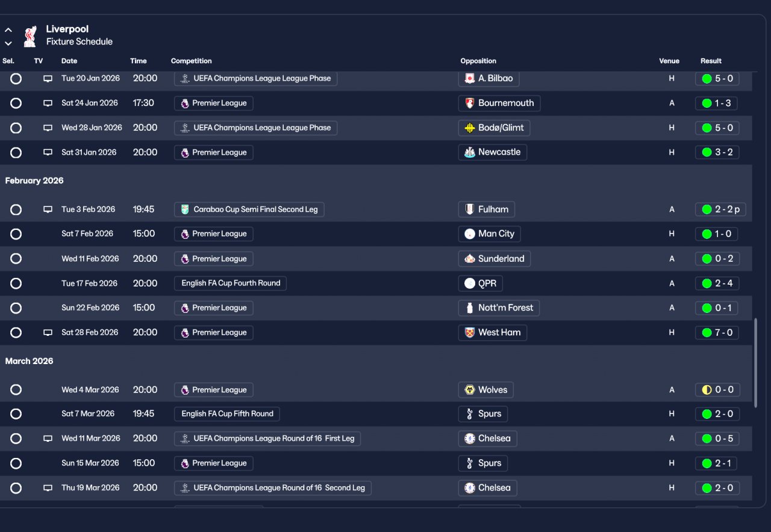Screen dimensions: 771x532
Task: Select radio button for Sat 7 Mar Spurs match
Action: (16, 414)
